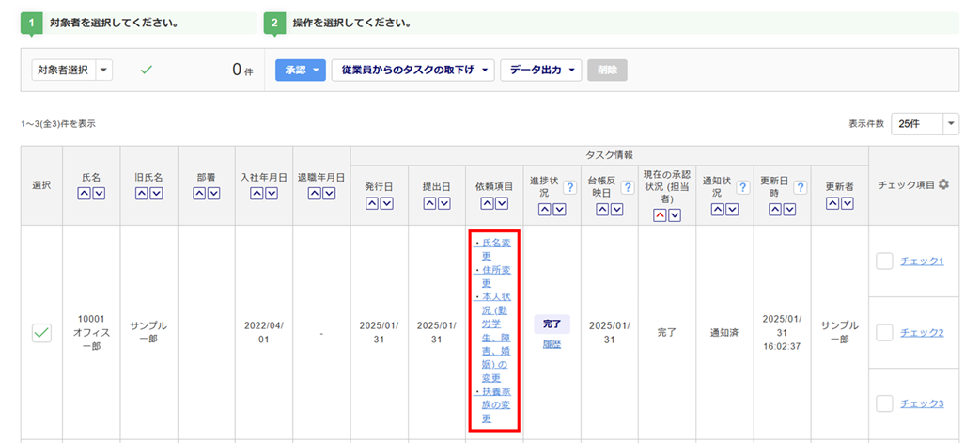980x443 pixels.
Task: Sort 入社年月日 column ascending with up arrow
Action: point(257,194)
